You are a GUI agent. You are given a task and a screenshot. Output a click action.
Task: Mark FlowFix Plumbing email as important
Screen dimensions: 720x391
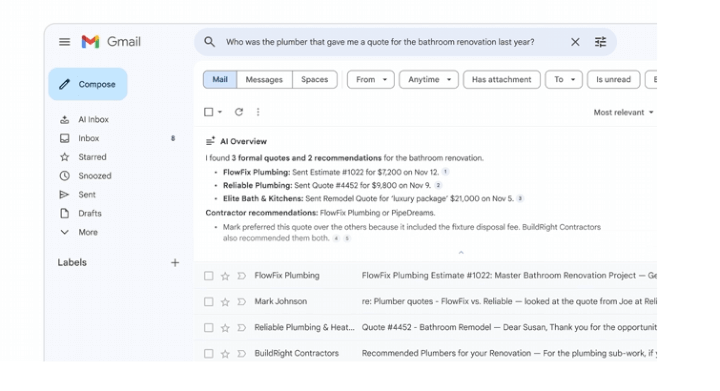241,276
